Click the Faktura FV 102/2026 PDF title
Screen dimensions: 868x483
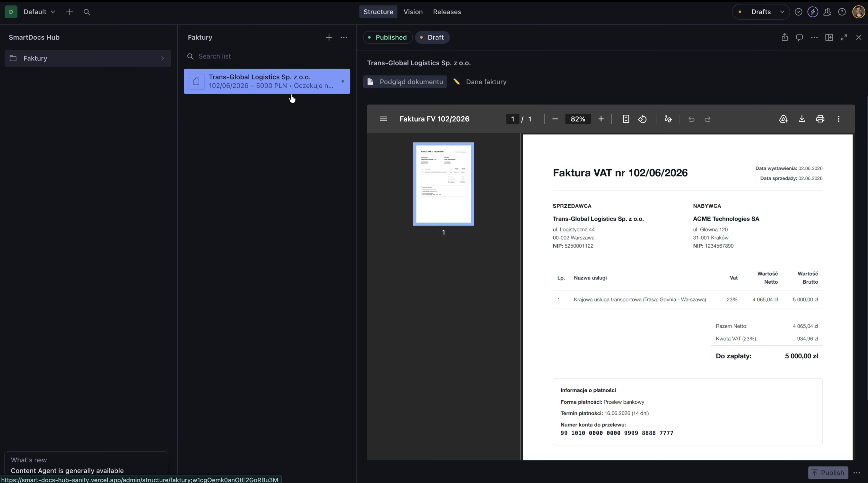pyautogui.click(x=434, y=119)
